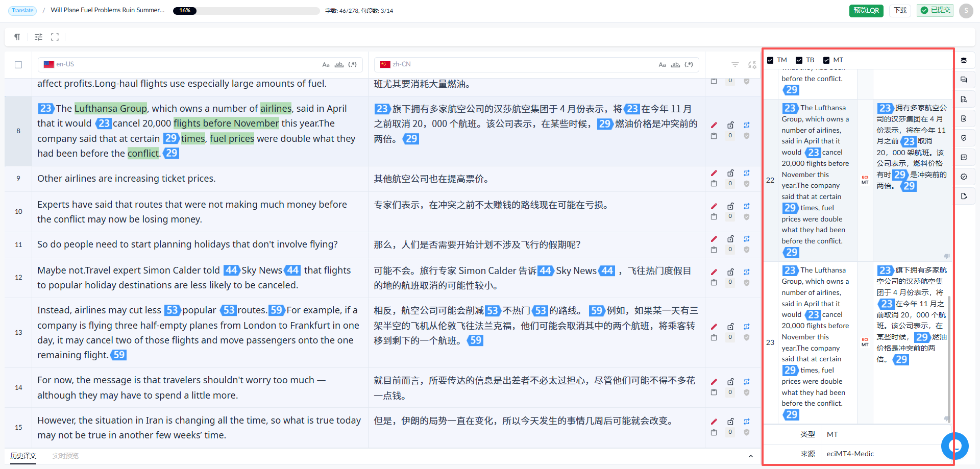Click the en-US source search field
980x469 pixels.
tap(200, 65)
